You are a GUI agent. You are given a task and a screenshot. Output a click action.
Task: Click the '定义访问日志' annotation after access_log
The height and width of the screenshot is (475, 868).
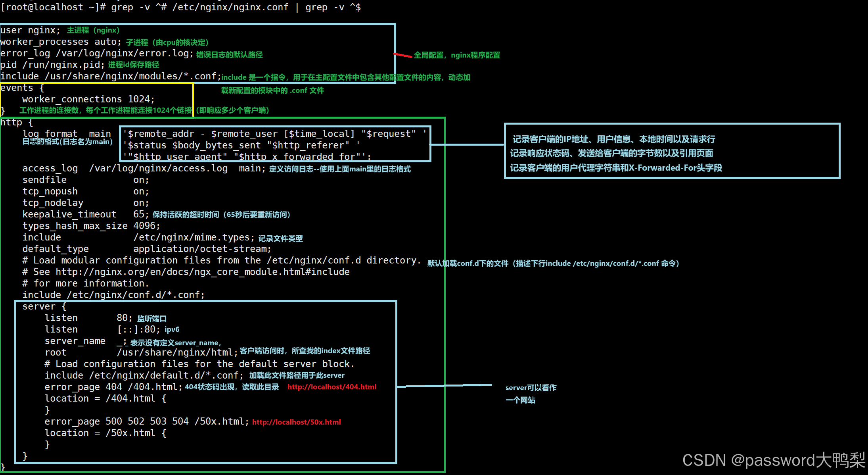point(340,169)
